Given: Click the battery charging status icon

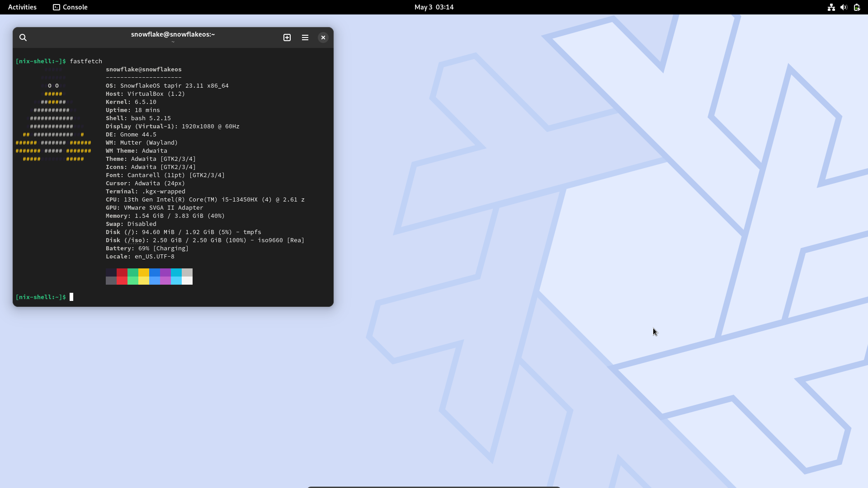Looking at the screenshot, I should pos(857,7).
